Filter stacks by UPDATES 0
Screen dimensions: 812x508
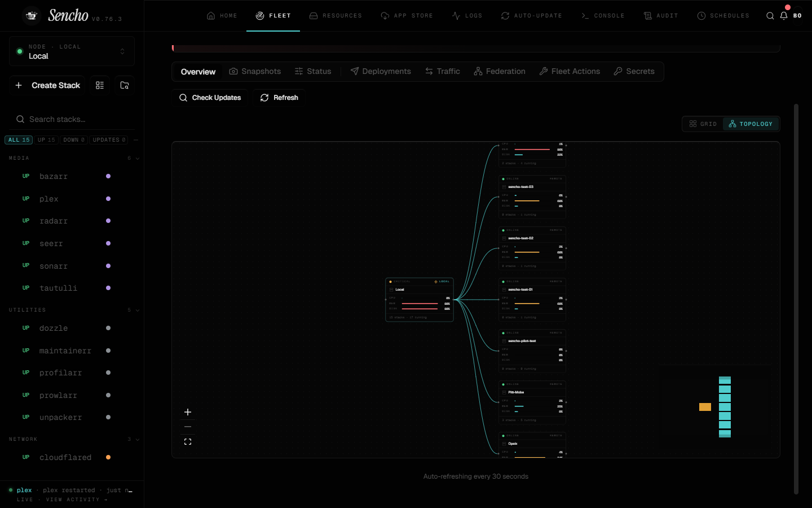[109, 140]
